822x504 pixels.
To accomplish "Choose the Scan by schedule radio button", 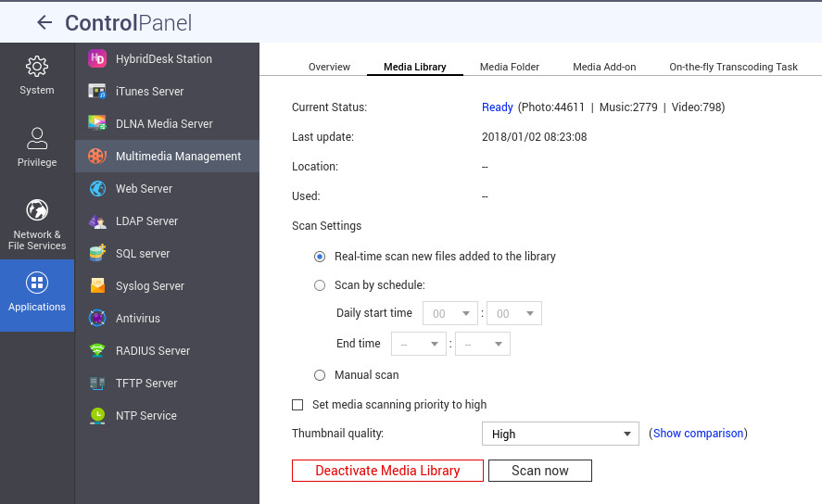I will (320, 285).
